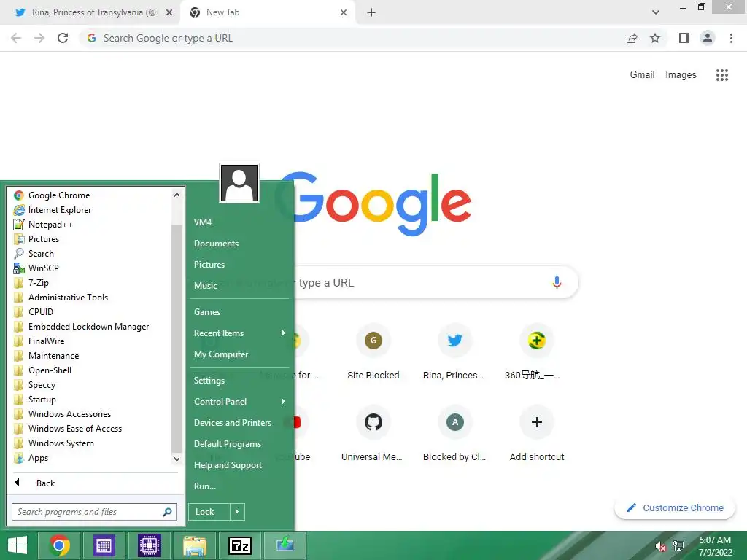Click the user picture in Start menu
This screenshot has width=747, height=560.
pos(239,183)
